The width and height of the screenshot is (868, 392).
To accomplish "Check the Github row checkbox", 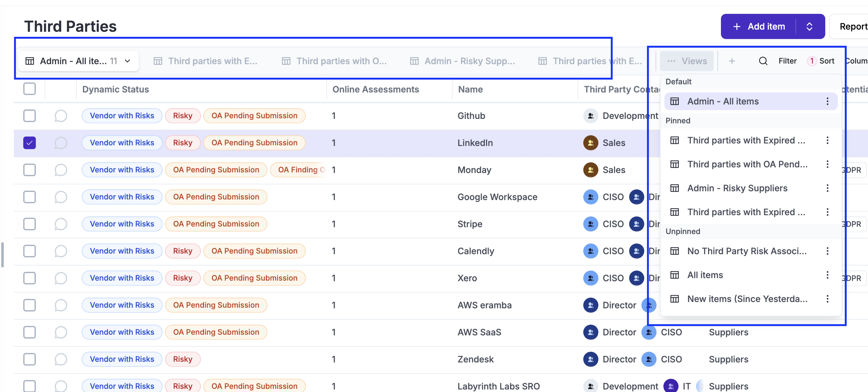I will tap(30, 116).
